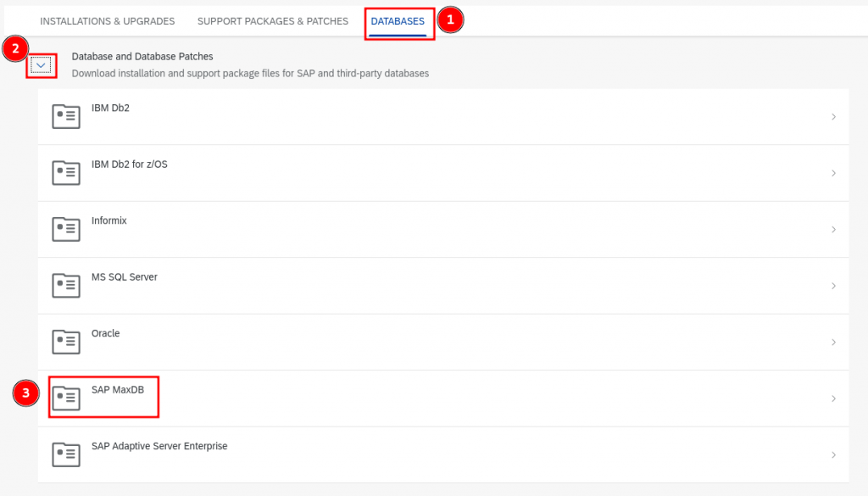Click the IBM Db2 for z/OS folder icon
Image resolution: width=868 pixels, height=496 pixels.
(x=66, y=173)
